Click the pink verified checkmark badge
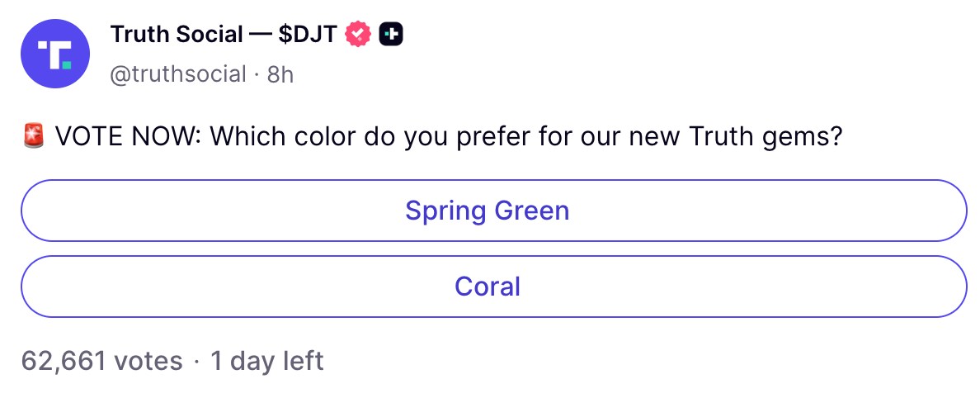The width and height of the screenshot is (980, 398). pos(357,35)
